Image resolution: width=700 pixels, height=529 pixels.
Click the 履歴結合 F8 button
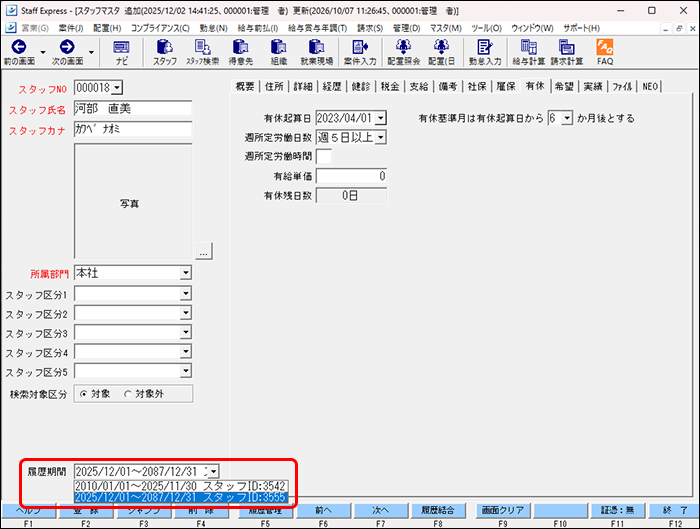438,510
